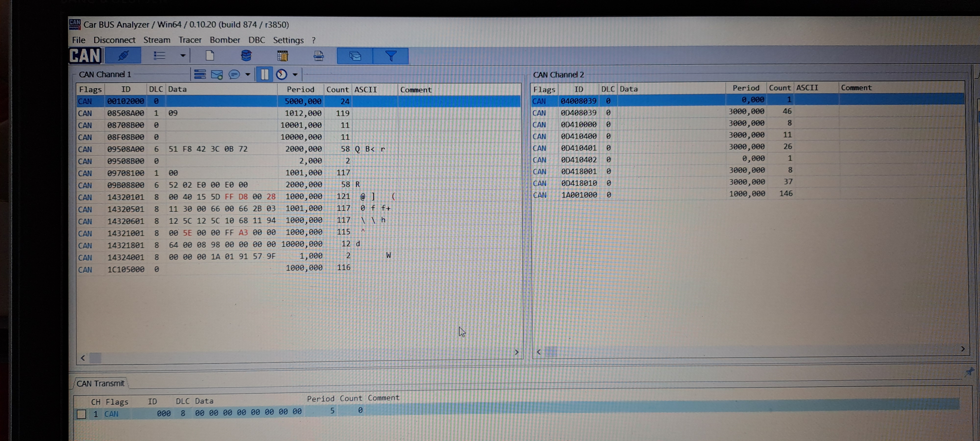
Task: Toggle the stacked messages window button
Action: (x=355, y=56)
